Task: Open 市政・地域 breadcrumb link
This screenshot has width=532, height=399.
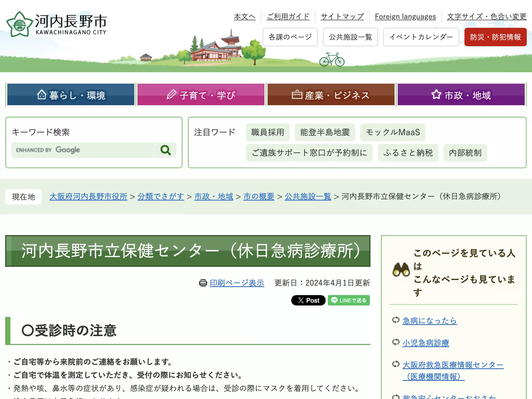Action: coord(214,196)
